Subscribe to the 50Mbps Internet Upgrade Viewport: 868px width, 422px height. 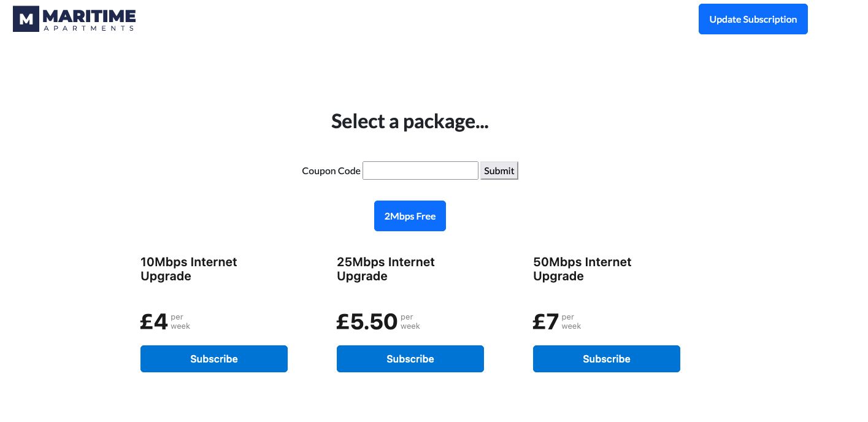(x=606, y=359)
